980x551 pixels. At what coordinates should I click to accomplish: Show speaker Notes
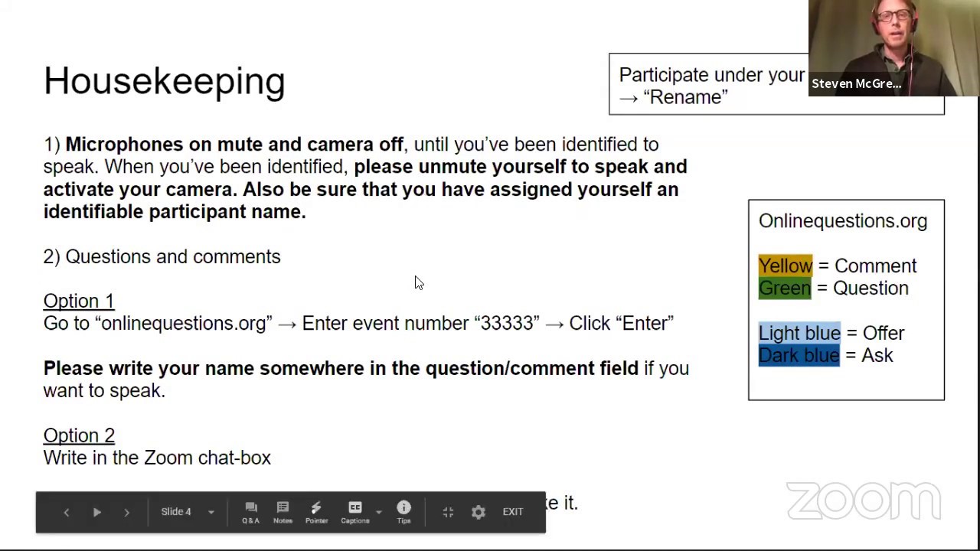[283, 513]
